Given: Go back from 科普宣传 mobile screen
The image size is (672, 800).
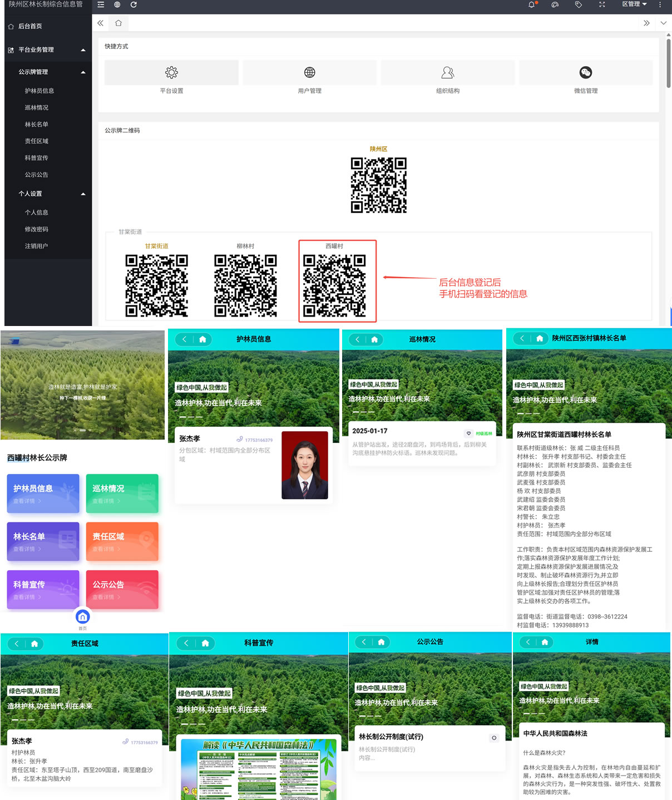Looking at the screenshot, I should [186, 643].
